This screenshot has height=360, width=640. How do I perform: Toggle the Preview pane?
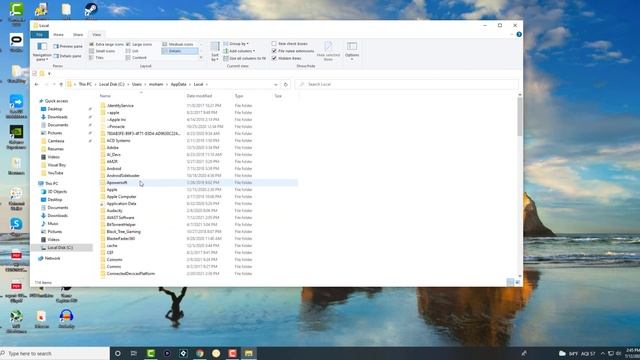pyautogui.click(x=68, y=46)
